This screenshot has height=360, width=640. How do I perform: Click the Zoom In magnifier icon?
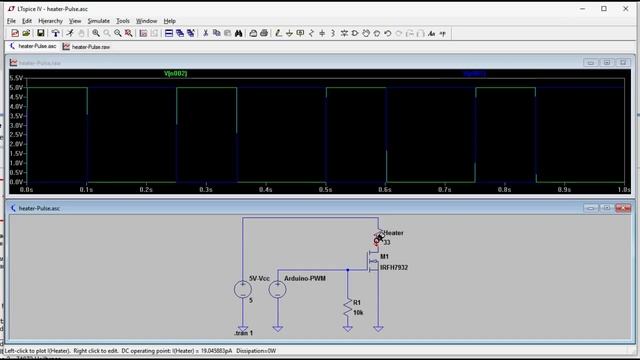[96, 33]
